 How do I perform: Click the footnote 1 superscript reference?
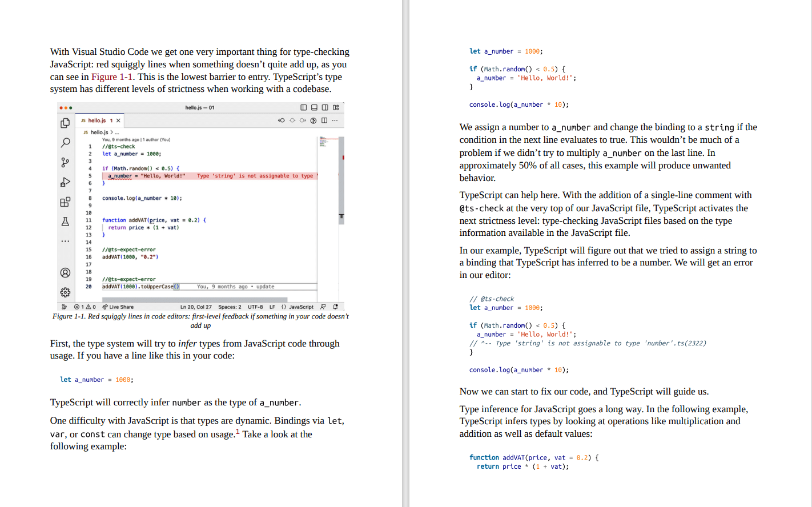pos(238,431)
